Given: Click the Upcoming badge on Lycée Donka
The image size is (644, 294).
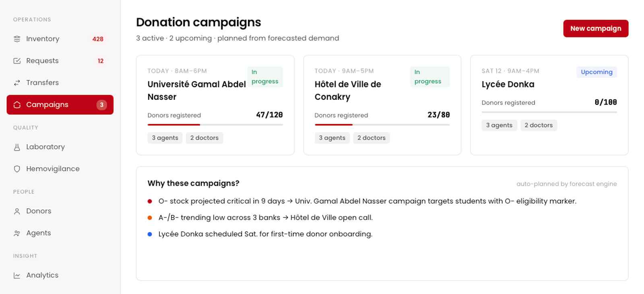Looking at the screenshot, I should (x=597, y=72).
